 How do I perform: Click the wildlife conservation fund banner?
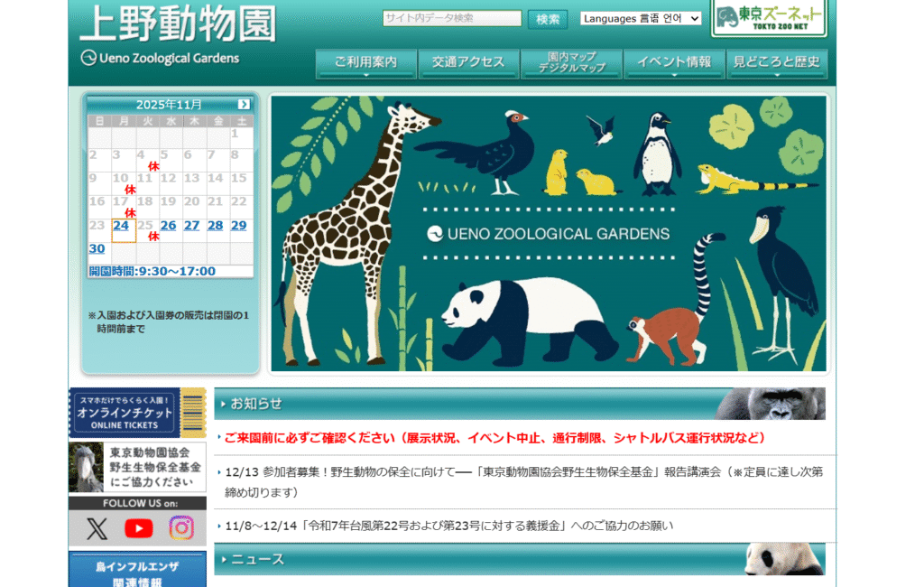tap(137, 467)
